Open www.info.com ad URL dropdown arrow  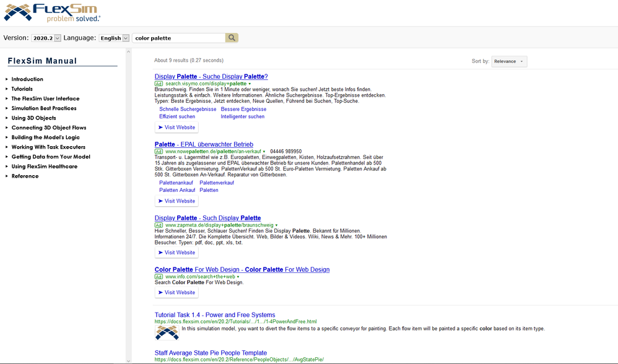(x=238, y=277)
